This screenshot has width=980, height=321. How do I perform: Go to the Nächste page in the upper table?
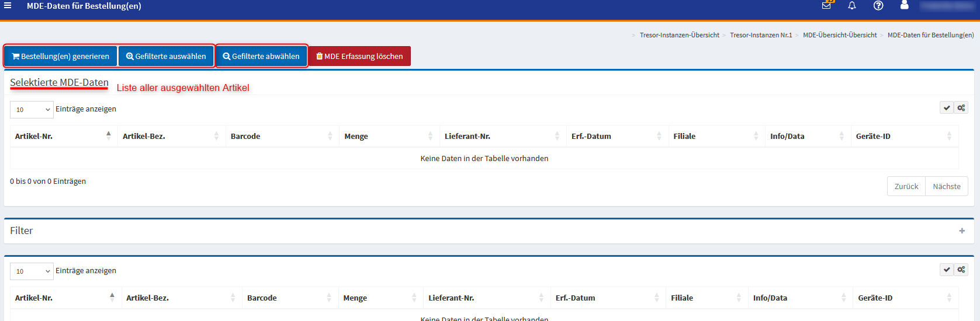(x=946, y=187)
